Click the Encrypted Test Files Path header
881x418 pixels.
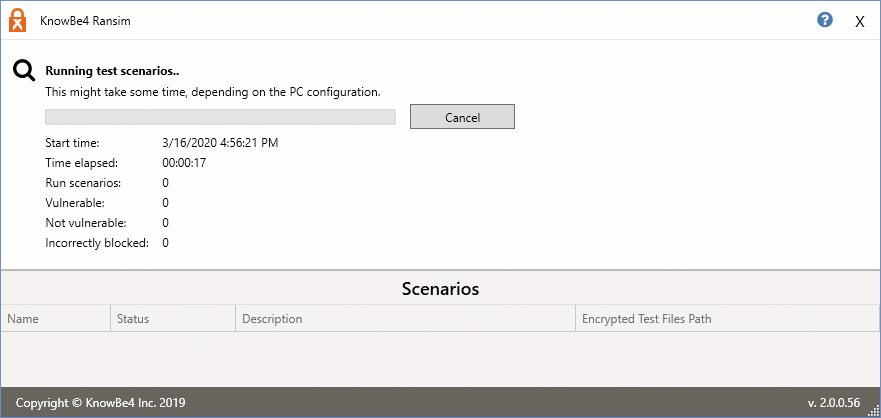(x=728, y=319)
